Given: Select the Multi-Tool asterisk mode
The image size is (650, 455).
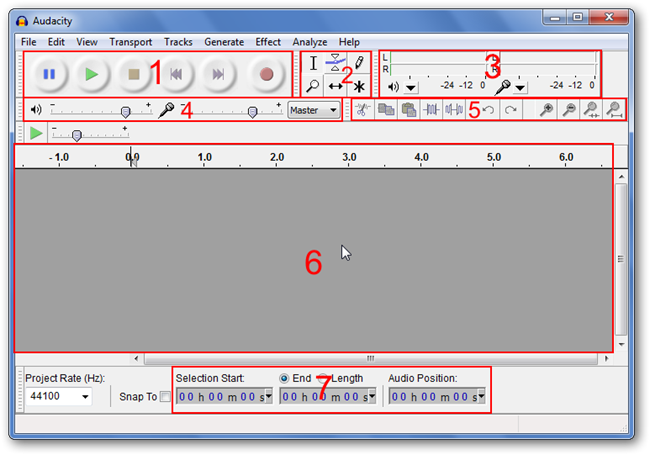Looking at the screenshot, I should click(359, 86).
